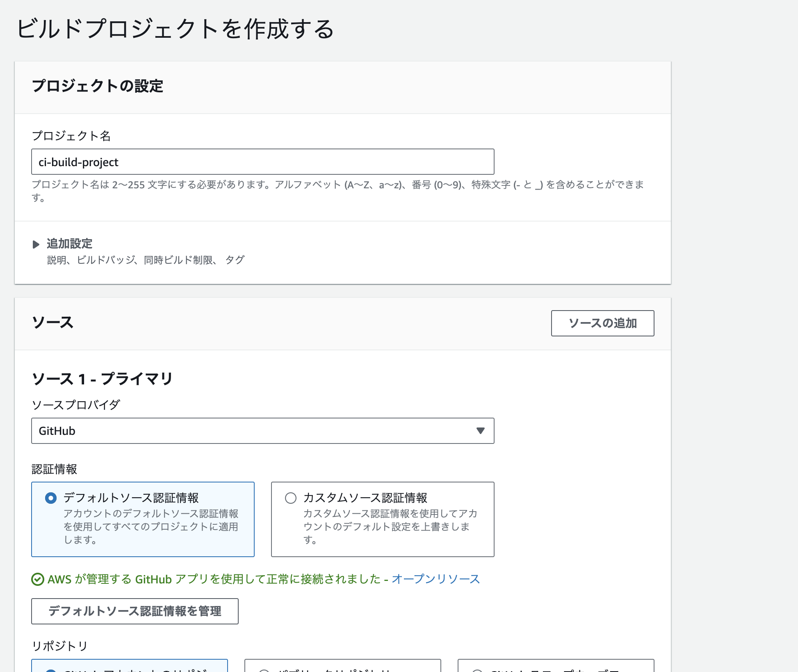Click the ソースの追加 button
This screenshot has width=798, height=672.
click(602, 323)
